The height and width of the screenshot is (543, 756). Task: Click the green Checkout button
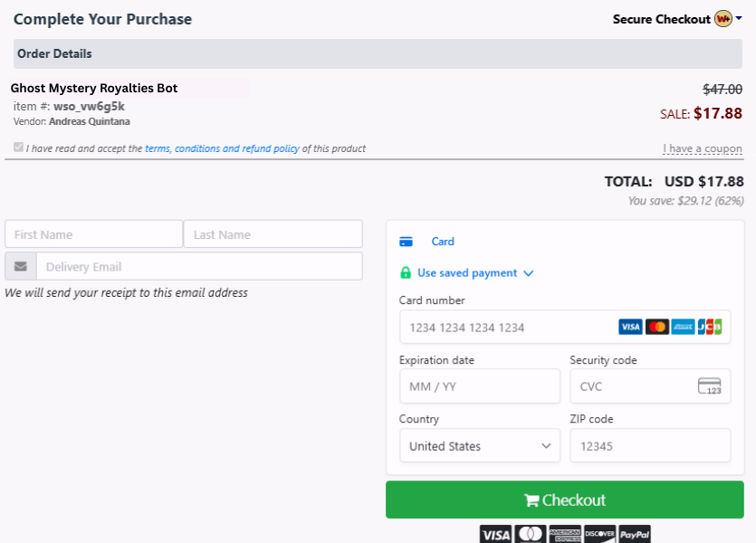coord(565,500)
